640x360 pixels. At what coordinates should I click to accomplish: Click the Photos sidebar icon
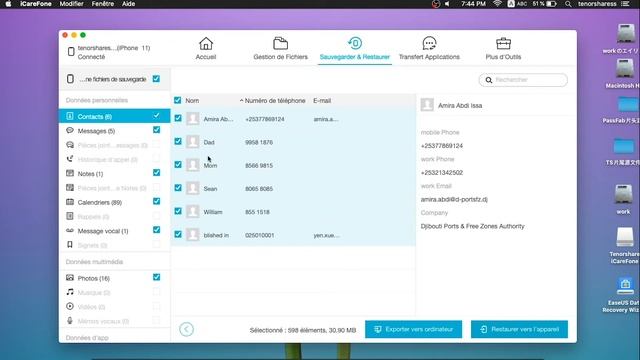(x=70, y=278)
